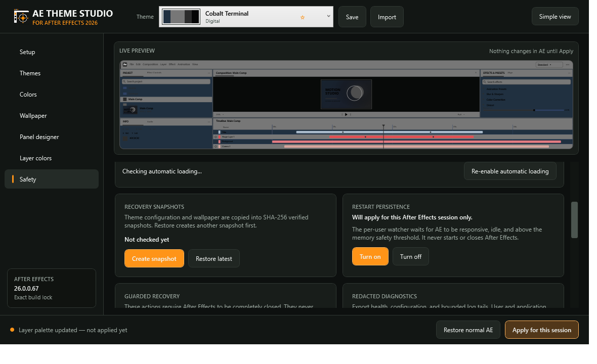Image resolution: width=597 pixels, height=364 pixels.
Task: Click the Motion Studio composition frame in preview
Action: (346, 95)
